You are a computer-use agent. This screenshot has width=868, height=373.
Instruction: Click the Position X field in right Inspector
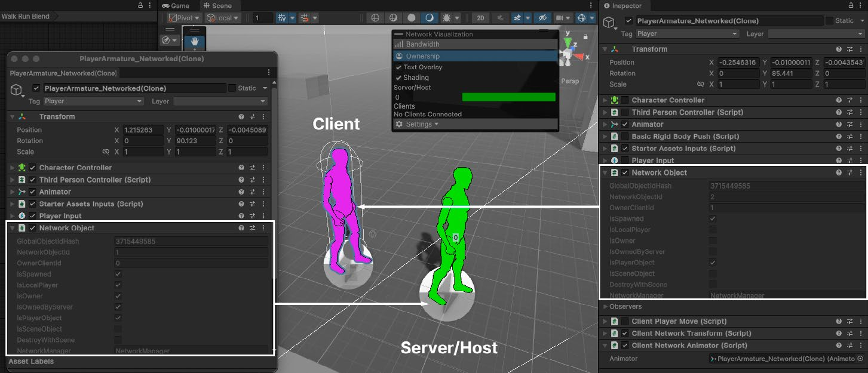click(737, 63)
